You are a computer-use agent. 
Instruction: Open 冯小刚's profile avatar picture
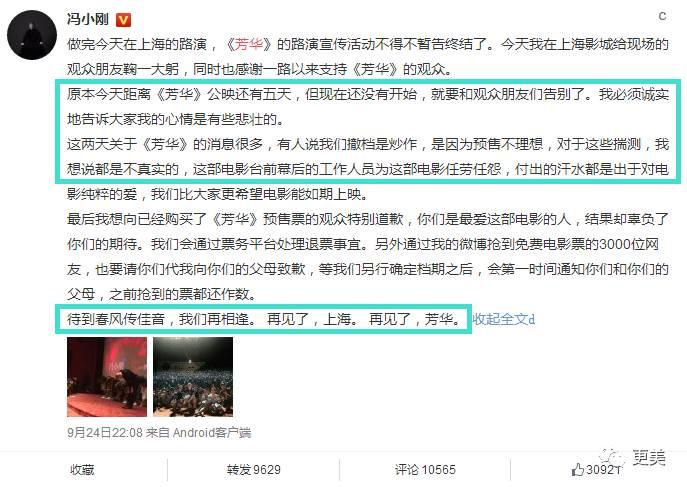tap(32, 35)
